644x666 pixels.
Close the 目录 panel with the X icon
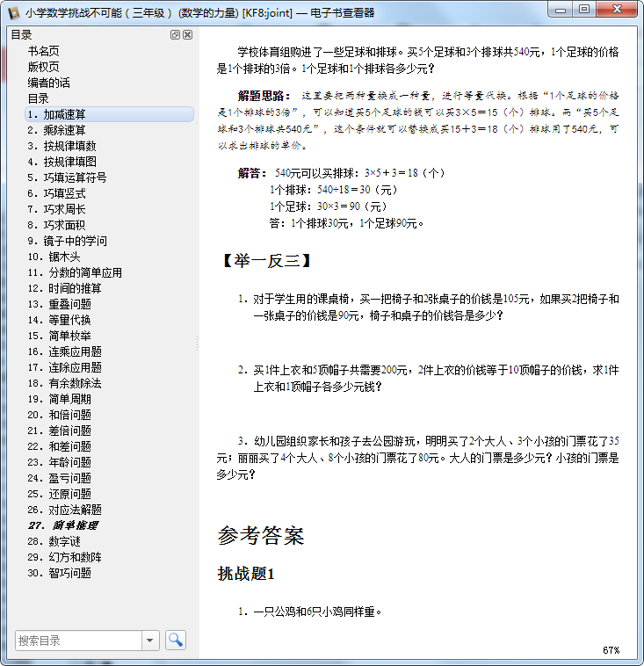point(187,35)
